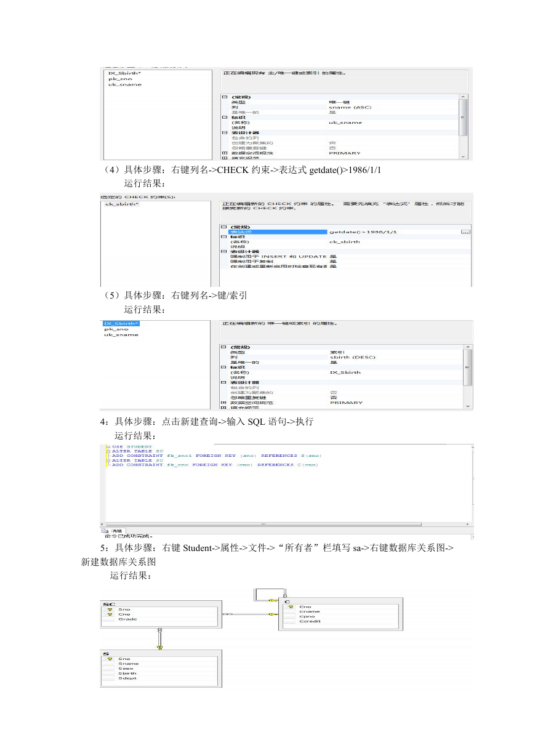Collapse the CHECK constraint 标识 section
This screenshot has width=535, height=756.
(x=224, y=237)
